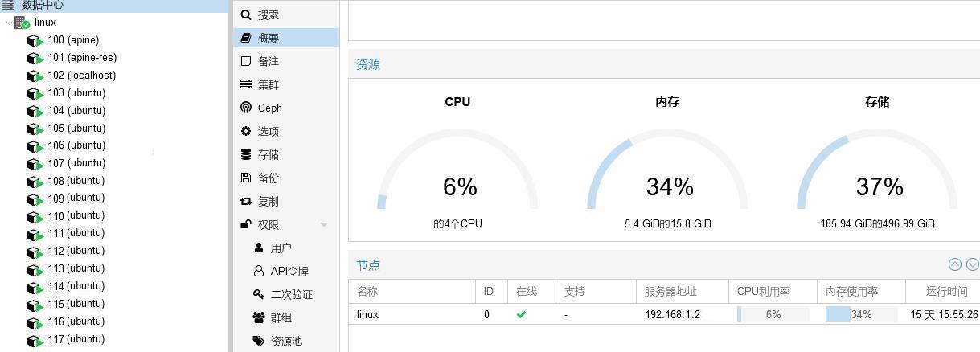Image resolution: width=980 pixels, height=352 pixels.
Task: Open the 概要 summary menu item
Action: 269,38
